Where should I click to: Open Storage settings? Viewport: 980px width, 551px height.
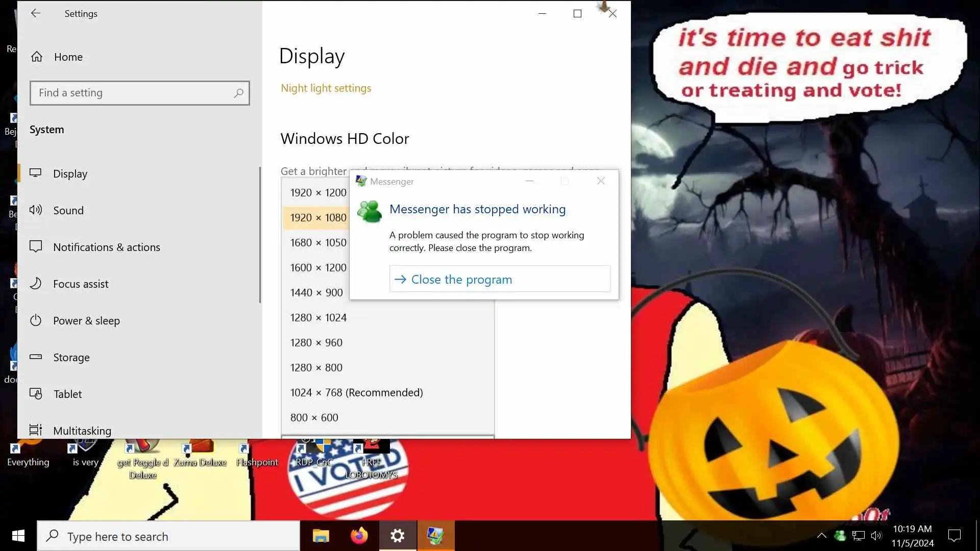point(71,357)
